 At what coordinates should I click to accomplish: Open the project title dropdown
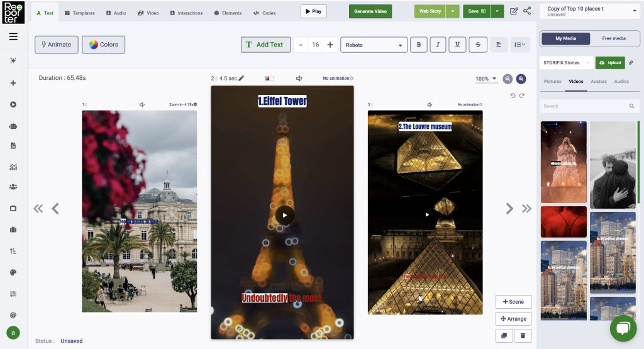[x=590, y=11]
